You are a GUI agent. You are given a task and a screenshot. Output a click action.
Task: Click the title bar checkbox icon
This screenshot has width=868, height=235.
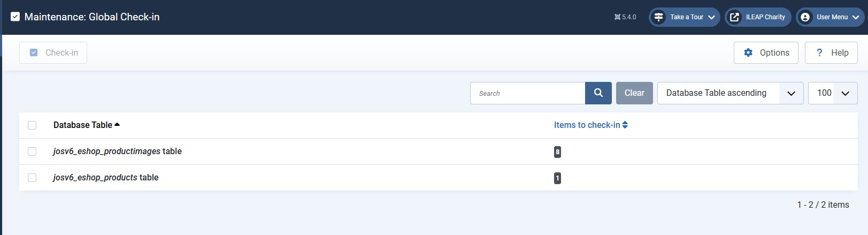point(16,17)
